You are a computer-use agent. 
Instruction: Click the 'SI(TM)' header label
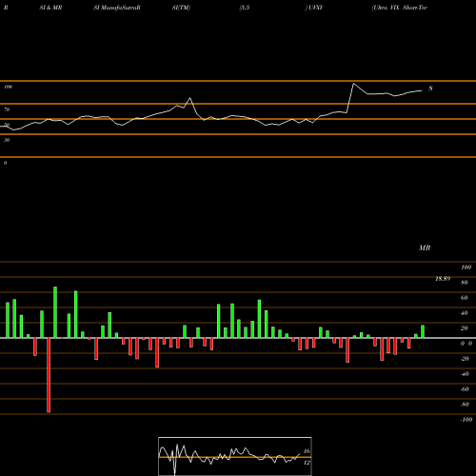pos(181,8)
